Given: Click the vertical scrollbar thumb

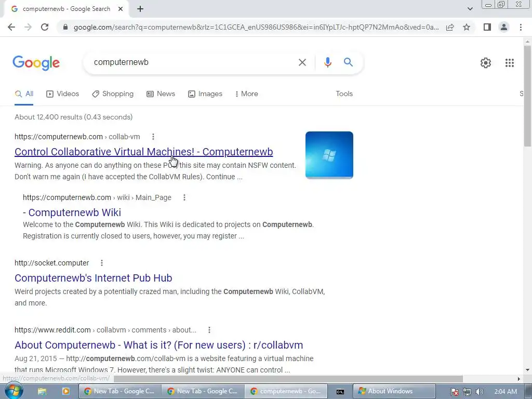Looking at the screenshot, I should click(527, 96).
